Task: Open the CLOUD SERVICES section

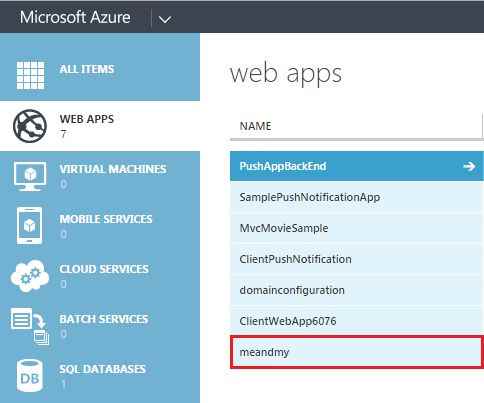Action: 104,269
